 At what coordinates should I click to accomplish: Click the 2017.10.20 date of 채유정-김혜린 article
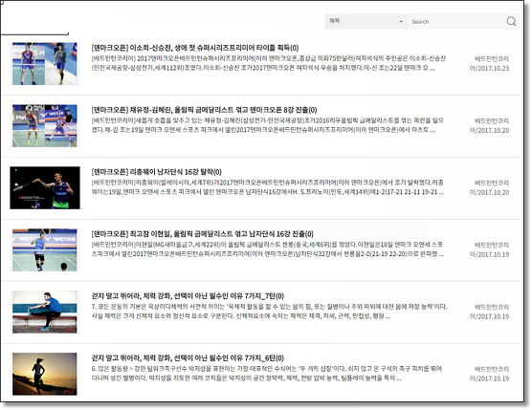(490, 130)
